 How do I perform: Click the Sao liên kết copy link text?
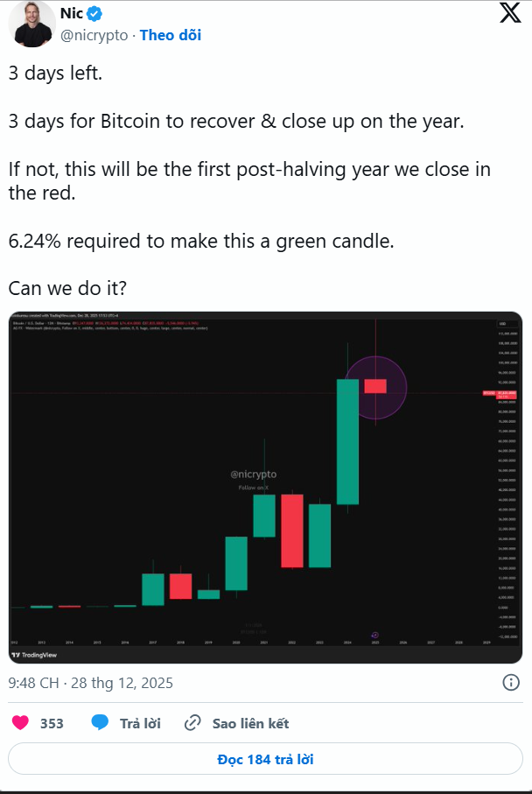pyautogui.click(x=250, y=723)
